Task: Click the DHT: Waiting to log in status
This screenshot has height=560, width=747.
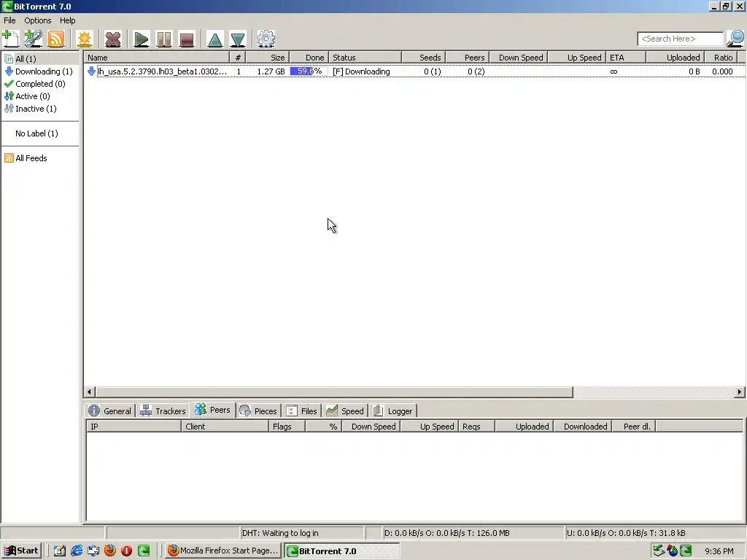Action: 302,533
